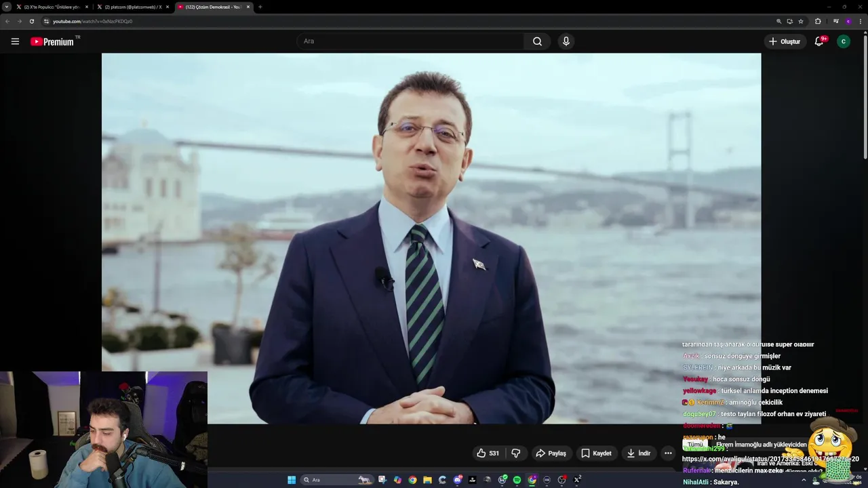The image size is (868, 488).
Task: Go forward in browser history
Action: click(20, 21)
